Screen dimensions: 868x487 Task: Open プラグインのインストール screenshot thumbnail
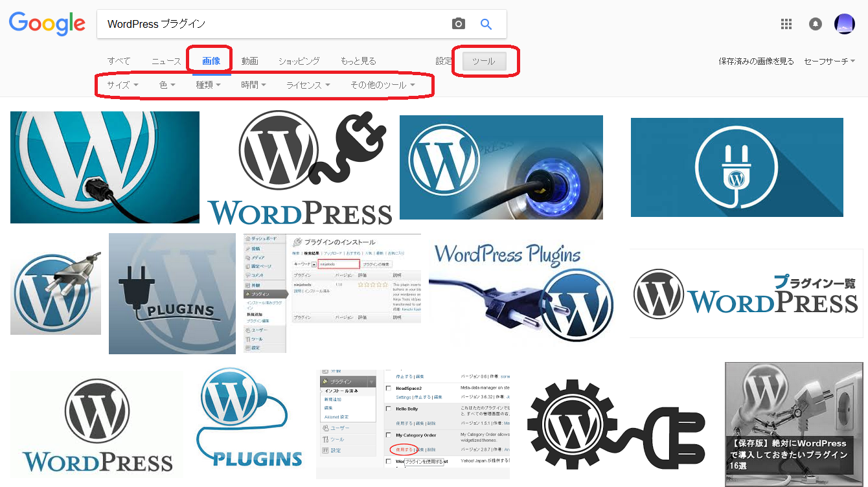click(x=332, y=293)
